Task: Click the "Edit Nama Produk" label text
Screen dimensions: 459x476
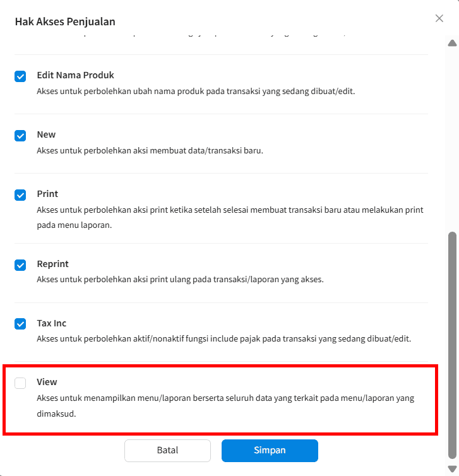Action: click(x=75, y=75)
